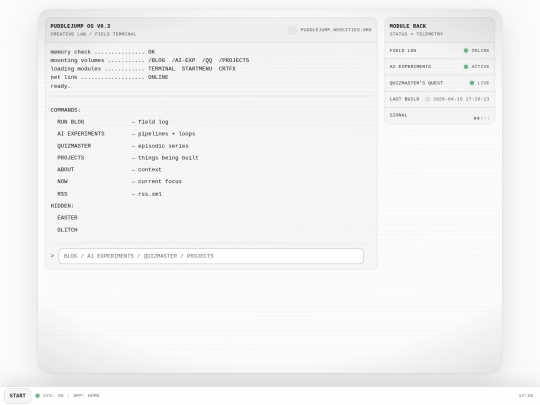
Task: Click the "current focus" description text
Action: 159,181
